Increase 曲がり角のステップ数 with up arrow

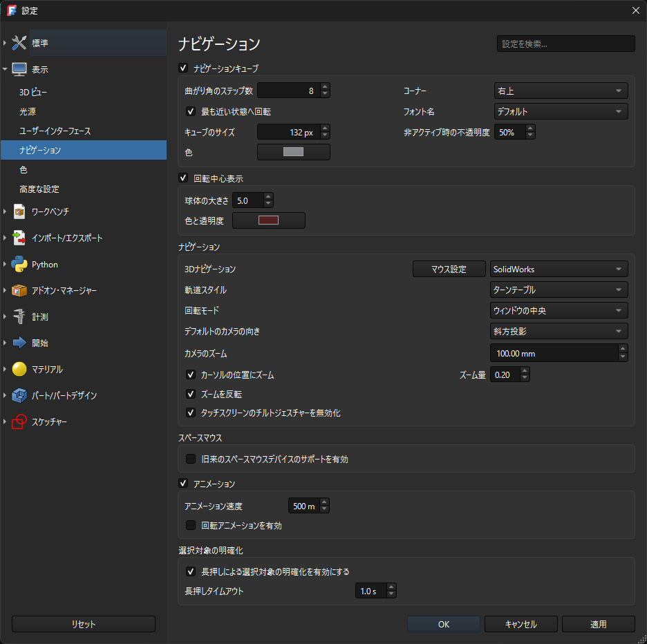325,87
